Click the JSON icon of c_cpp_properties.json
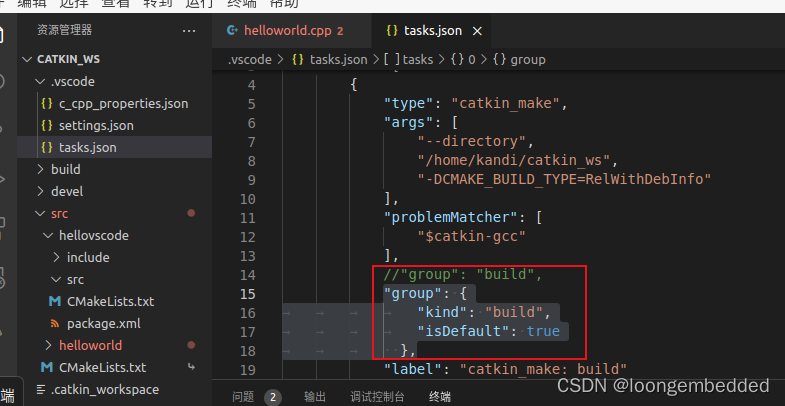The image size is (785, 406). pyautogui.click(x=47, y=104)
